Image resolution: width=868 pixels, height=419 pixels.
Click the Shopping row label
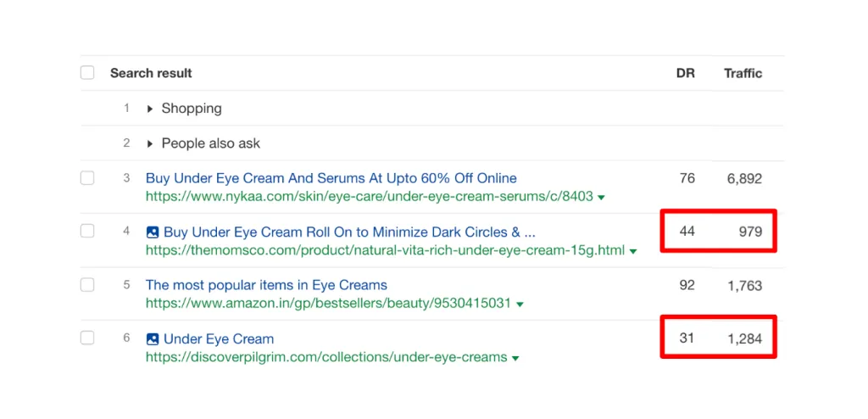(192, 109)
